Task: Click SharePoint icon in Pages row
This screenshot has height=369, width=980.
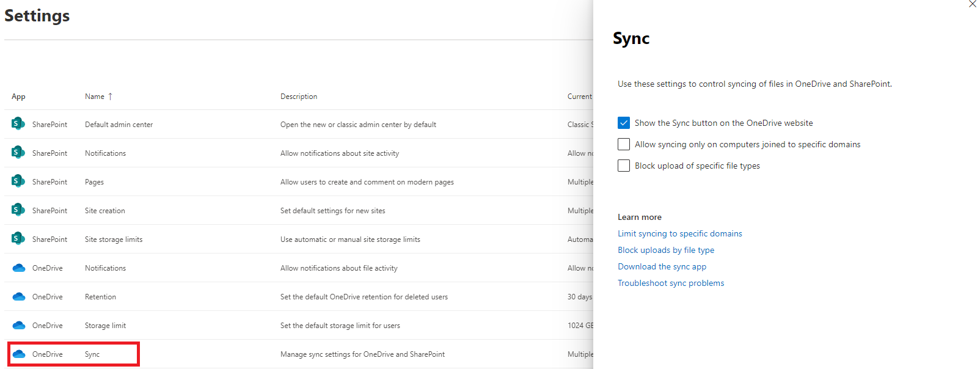Action: pyautogui.click(x=18, y=181)
